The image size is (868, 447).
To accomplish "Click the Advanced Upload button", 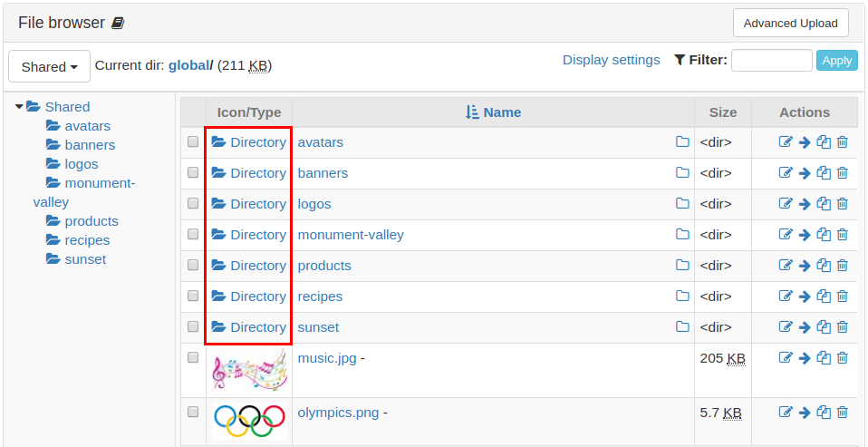I will [x=790, y=24].
